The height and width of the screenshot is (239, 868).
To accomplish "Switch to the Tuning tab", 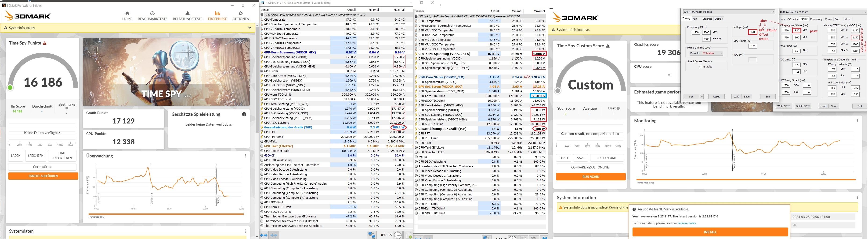I will point(686,19).
